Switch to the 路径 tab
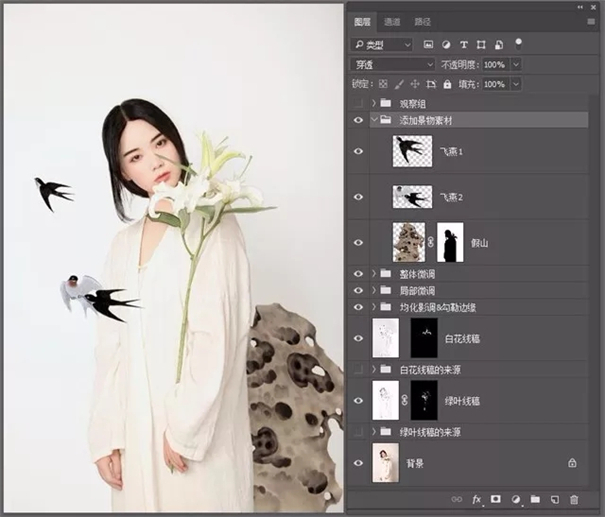 423,21
